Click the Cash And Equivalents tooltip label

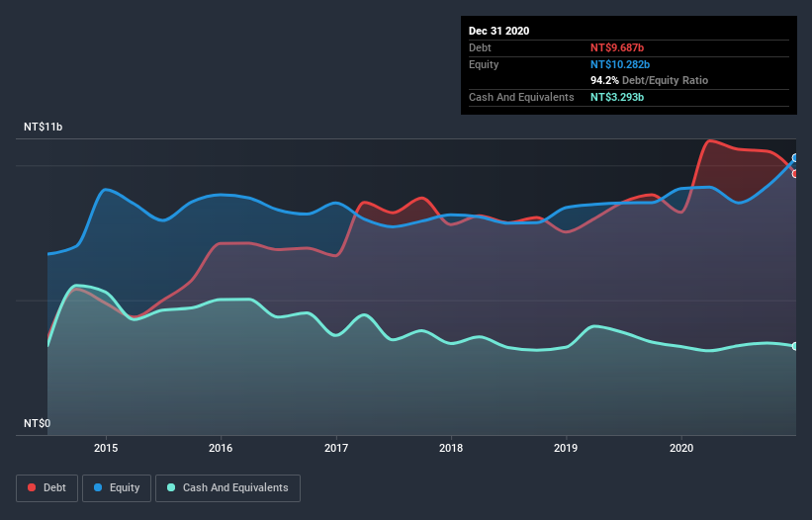coord(521,97)
